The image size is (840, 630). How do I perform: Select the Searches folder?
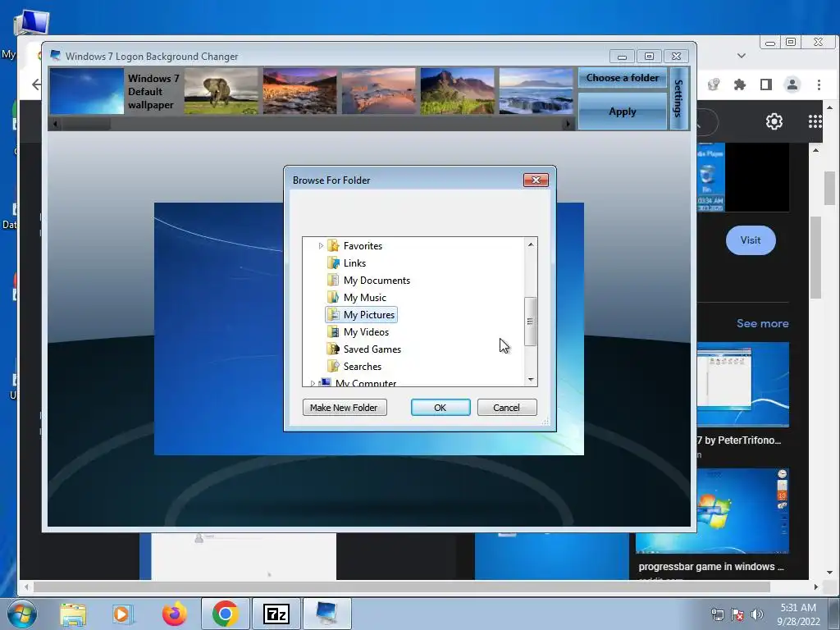point(363,366)
